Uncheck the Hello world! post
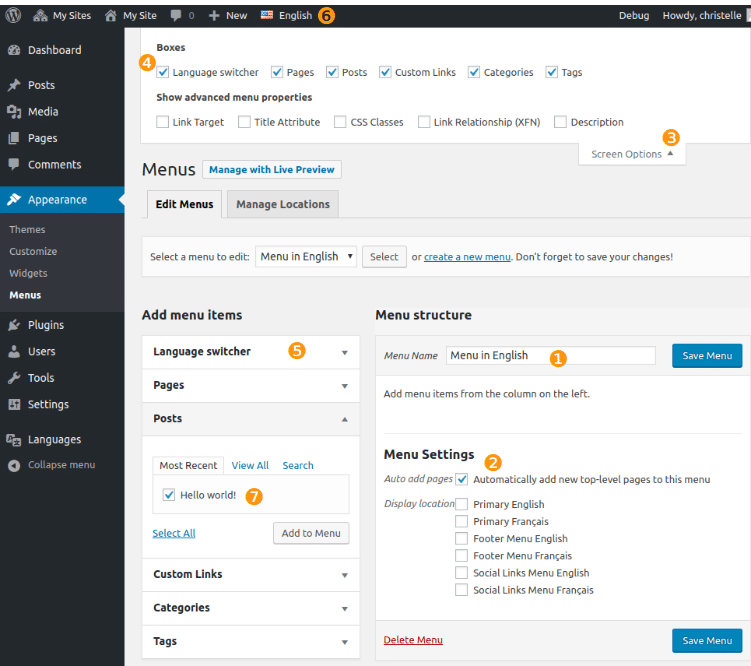This screenshot has width=751, height=666. coord(169,495)
